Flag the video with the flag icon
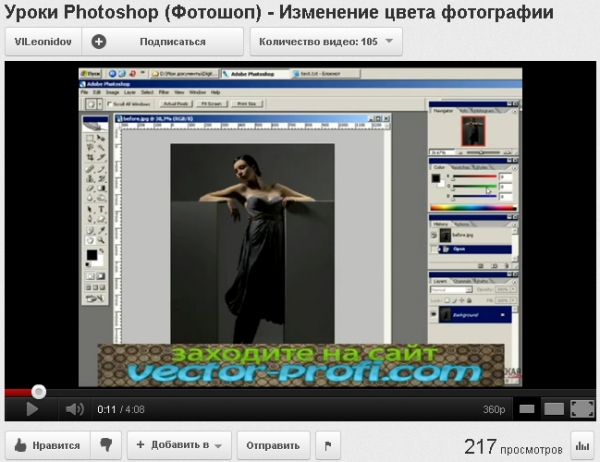Viewport: 600px width, 462px height. [328, 445]
